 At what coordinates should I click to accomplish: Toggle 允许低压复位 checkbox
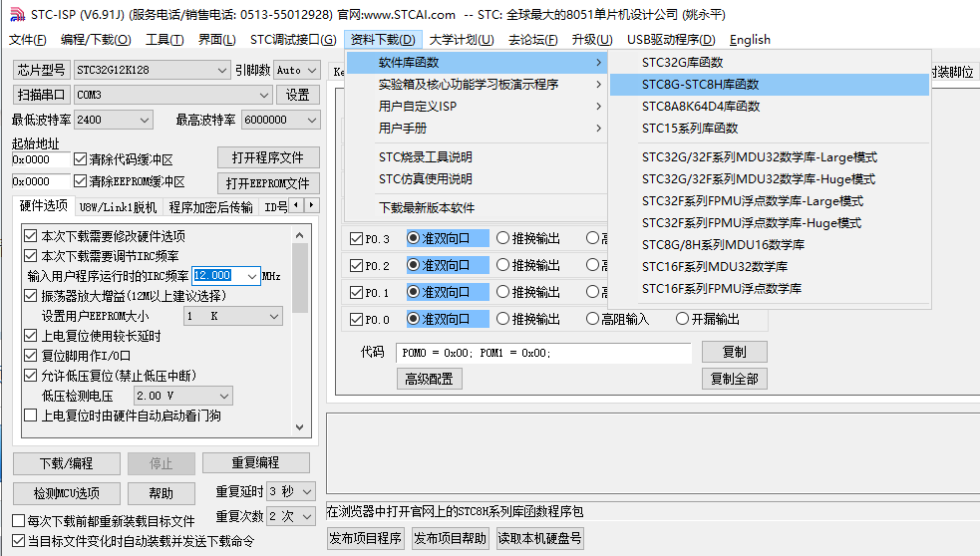pyautogui.click(x=30, y=376)
